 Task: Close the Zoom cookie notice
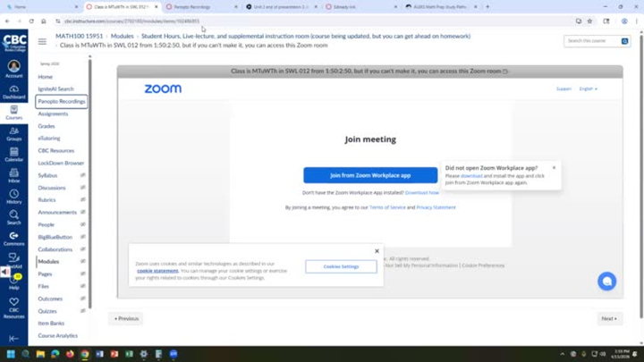(377, 251)
